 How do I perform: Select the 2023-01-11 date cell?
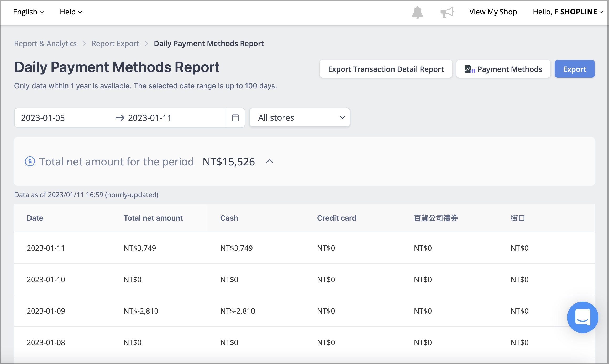pos(46,248)
